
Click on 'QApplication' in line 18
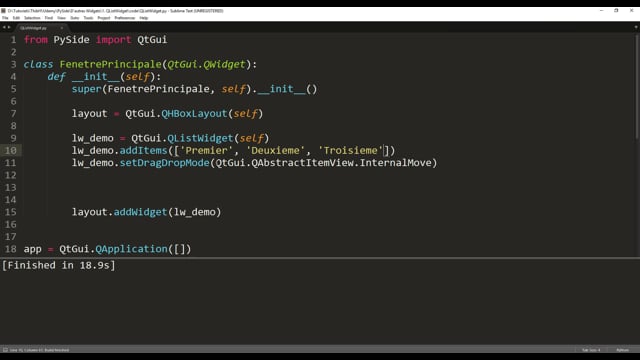[131, 249]
